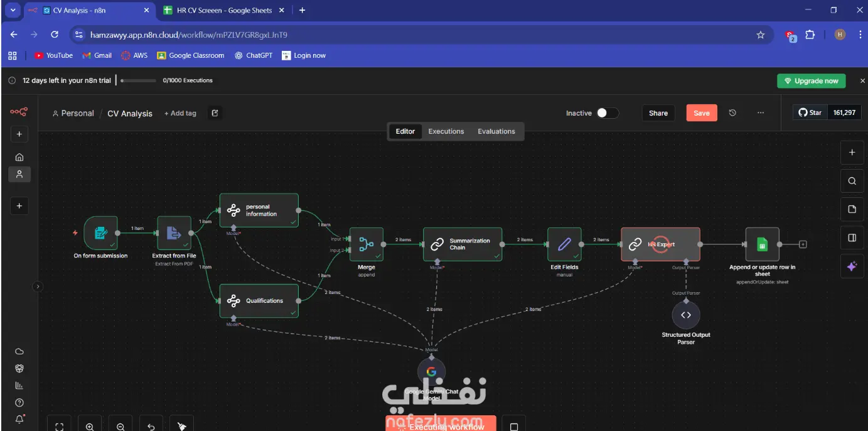Add a sticky note to canvas

852,209
